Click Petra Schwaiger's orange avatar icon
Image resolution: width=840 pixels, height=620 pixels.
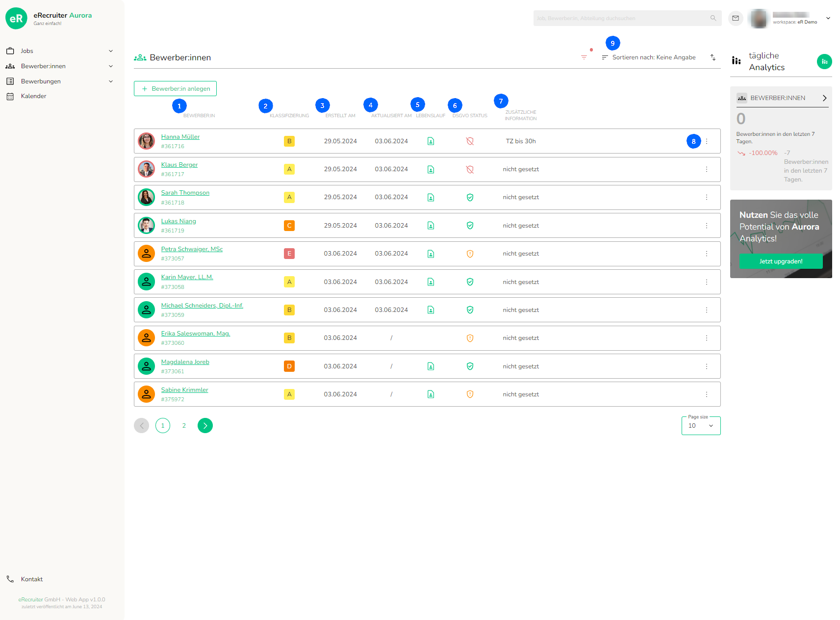(146, 254)
